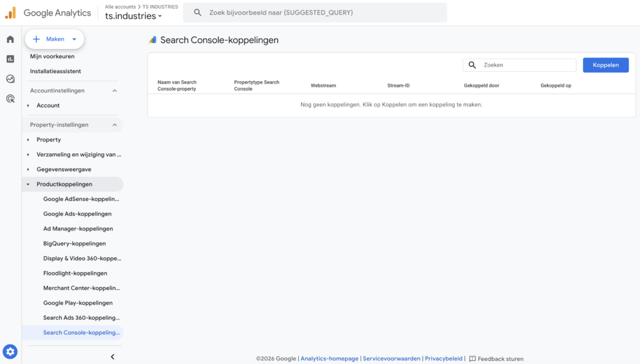Open the Admin gear icon
Screen dimensions: 640x364
[10, 352]
